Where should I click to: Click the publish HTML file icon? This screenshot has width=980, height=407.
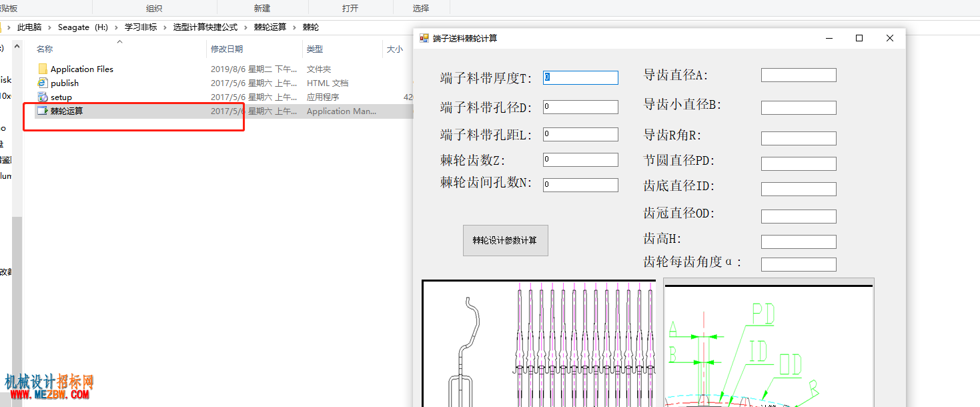click(43, 83)
